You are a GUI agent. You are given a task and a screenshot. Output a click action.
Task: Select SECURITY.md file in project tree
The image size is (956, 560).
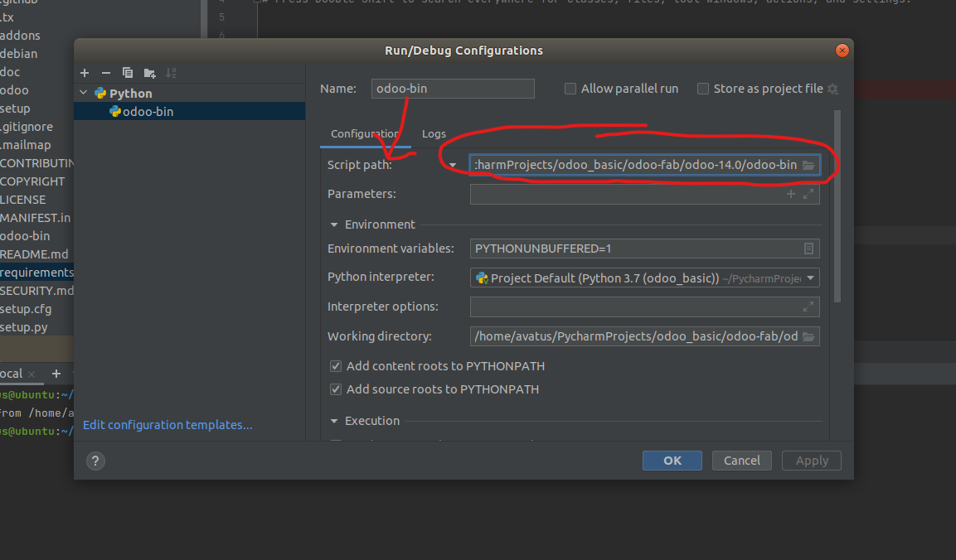[36, 291]
